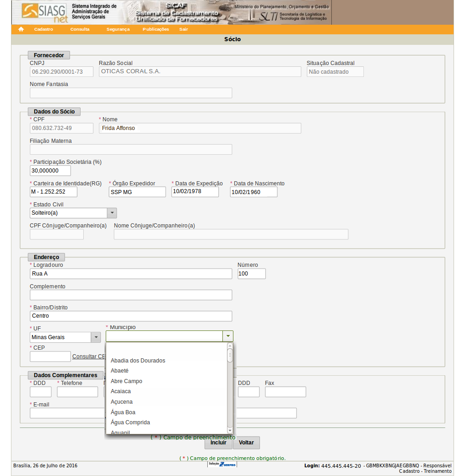Open the Consulta menu
This screenshot has height=476, width=465.
tap(80, 29)
